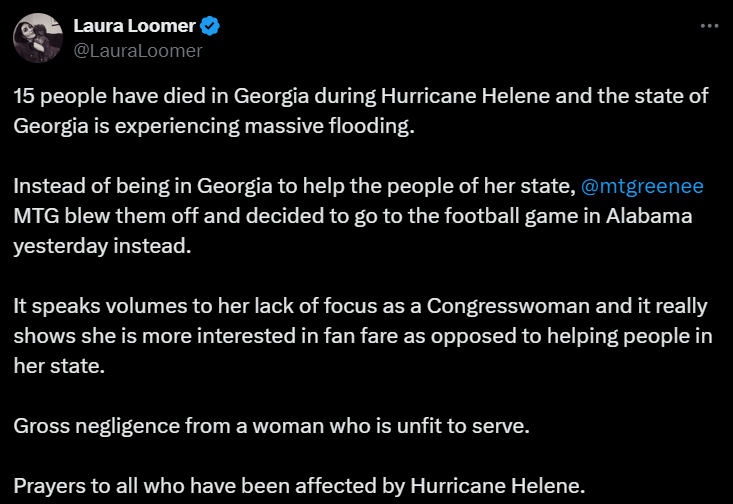Click the line starting '15 people have died'
The image size is (733, 504).
point(361,96)
